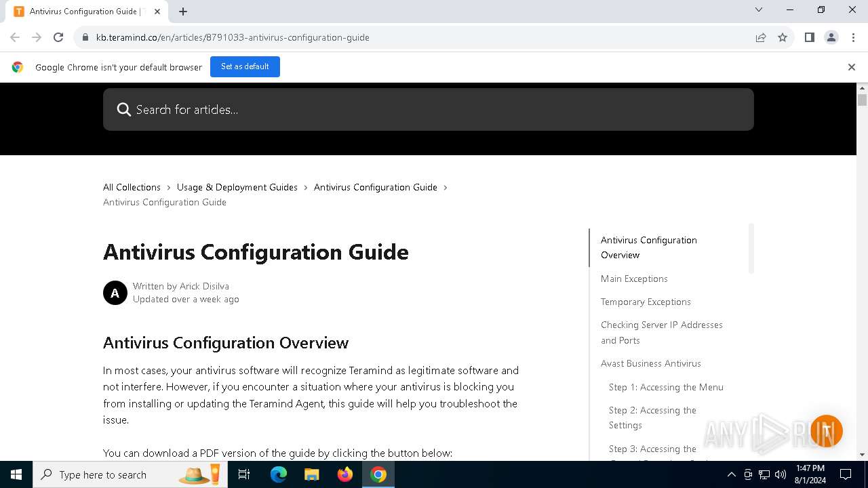Jump to Temporary Exceptions section
Image resolution: width=868 pixels, height=488 pixels.
(646, 302)
